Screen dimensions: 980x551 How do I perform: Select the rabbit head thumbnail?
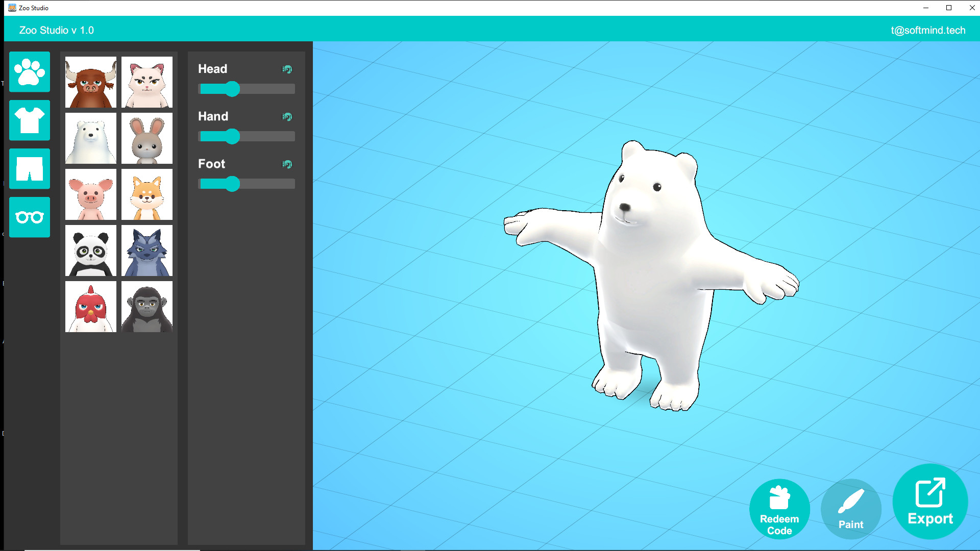coord(146,138)
